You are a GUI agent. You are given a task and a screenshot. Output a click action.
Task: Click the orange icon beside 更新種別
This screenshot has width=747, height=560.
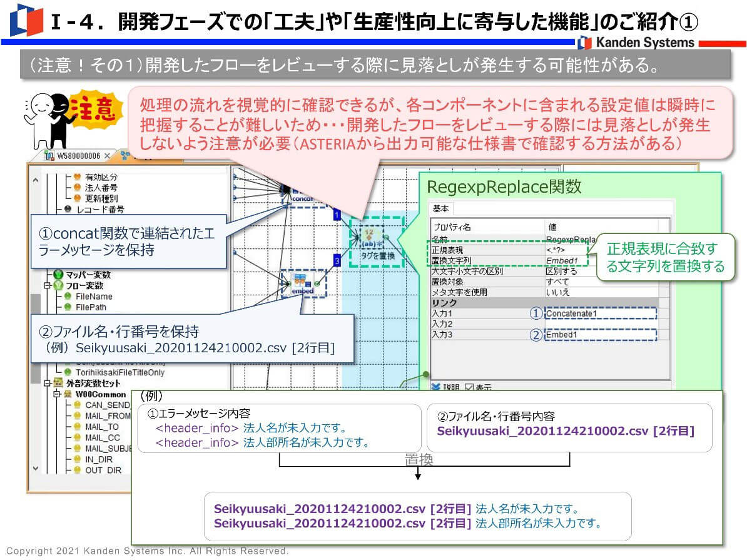pyautogui.click(x=77, y=198)
